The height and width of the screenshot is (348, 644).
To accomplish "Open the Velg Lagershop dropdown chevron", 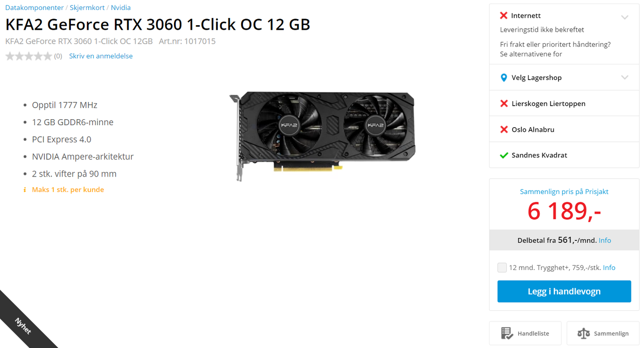I will [625, 77].
